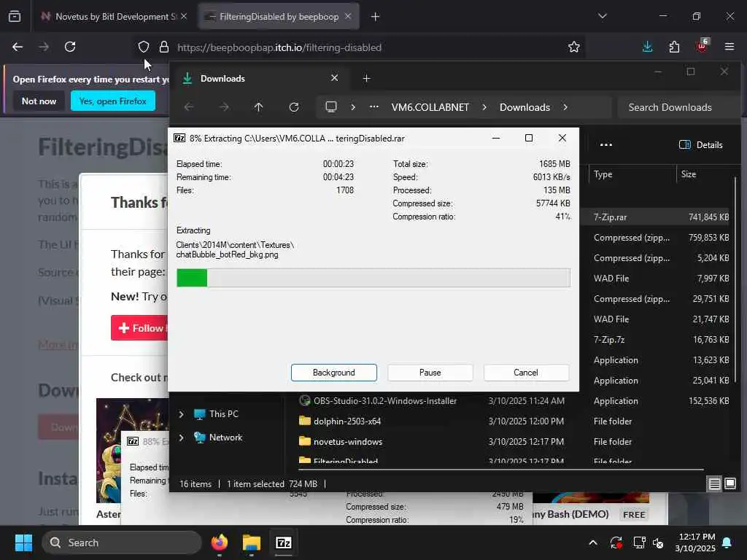Open Firefox hamburger application menu
Viewport: 747px width, 560px height.
click(x=729, y=47)
